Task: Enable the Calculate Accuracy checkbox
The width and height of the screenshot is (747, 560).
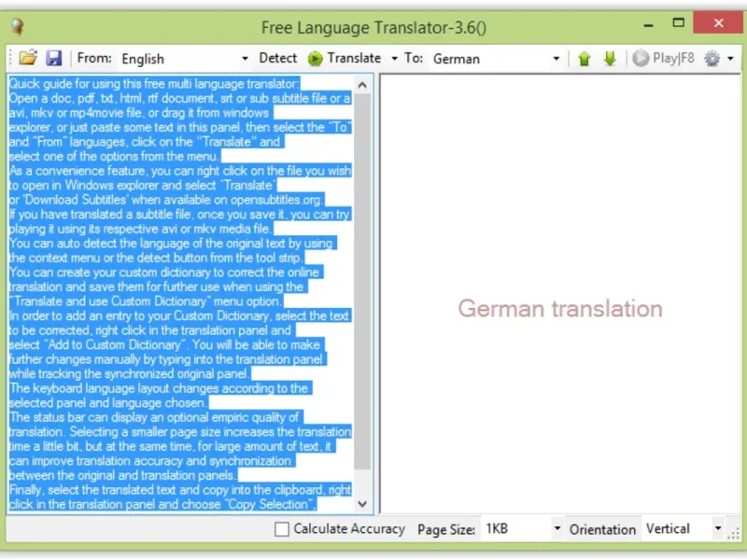Action: click(282, 529)
